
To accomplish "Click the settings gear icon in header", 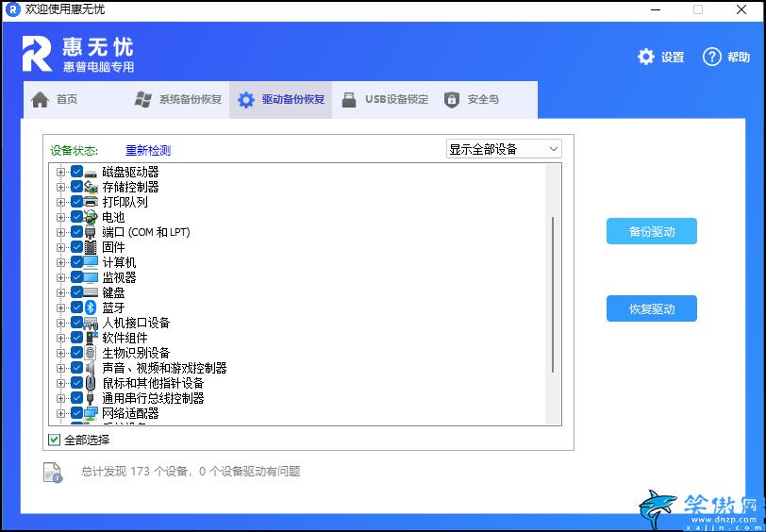I will pyautogui.click(x=646, y=58).
